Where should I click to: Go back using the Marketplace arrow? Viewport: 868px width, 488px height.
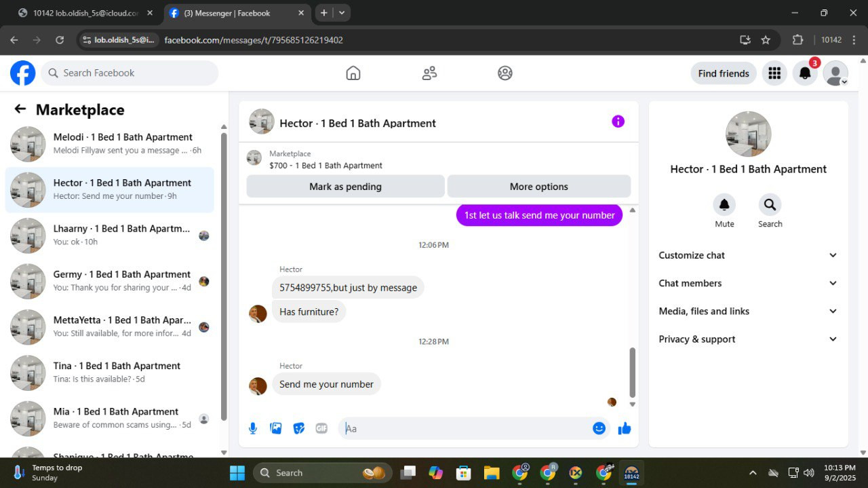coord(20,109)
